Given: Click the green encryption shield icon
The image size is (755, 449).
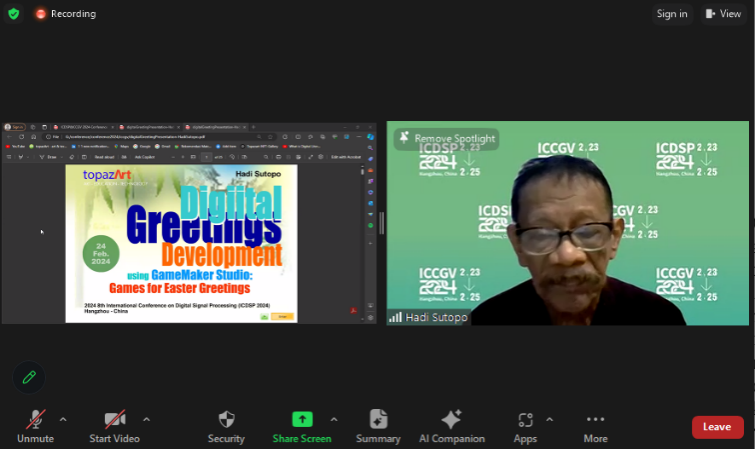Looking at the screenshot, I should click(x=13, y=14).
